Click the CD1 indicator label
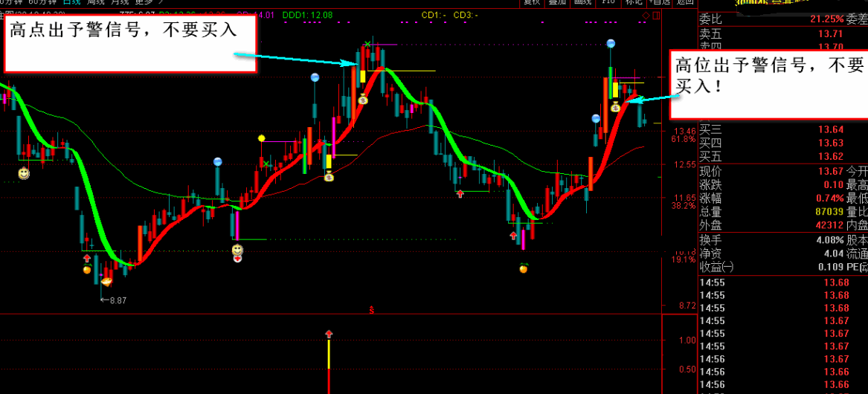The height and width of the screenshot is (394, 868). 434,15
